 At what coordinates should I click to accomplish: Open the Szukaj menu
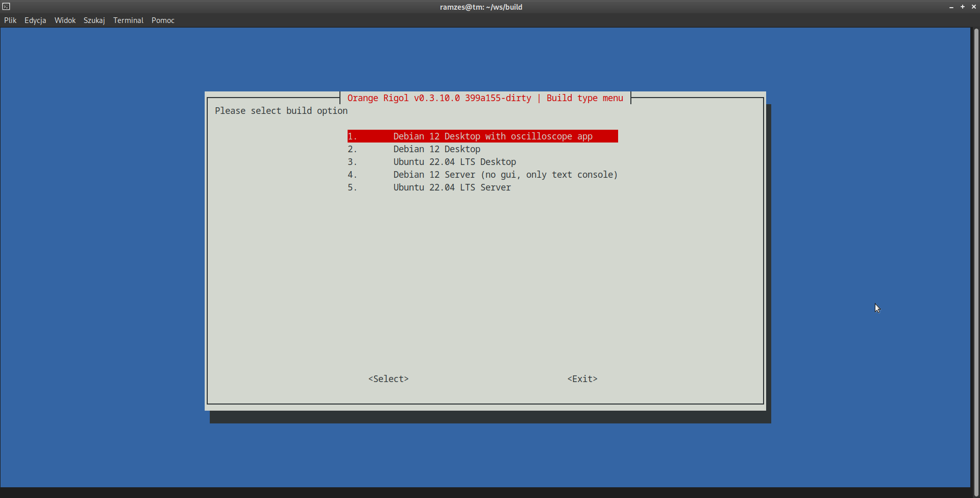[x=94, y=20]
